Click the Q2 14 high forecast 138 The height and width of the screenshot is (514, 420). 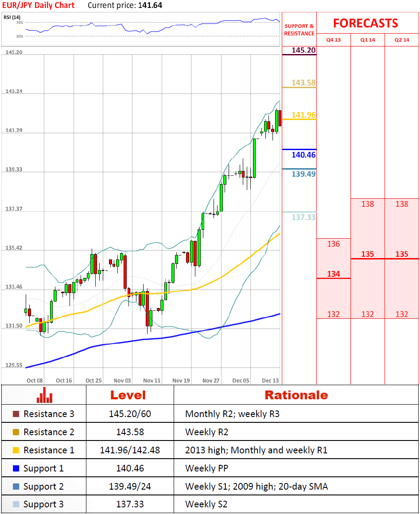coord(402,204)
